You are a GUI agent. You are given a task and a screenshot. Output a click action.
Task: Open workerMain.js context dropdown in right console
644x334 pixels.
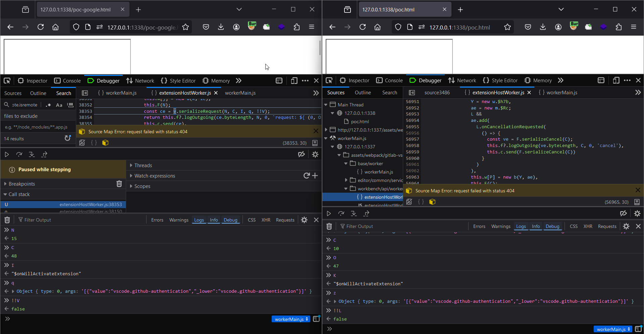[x=613, y=329]
